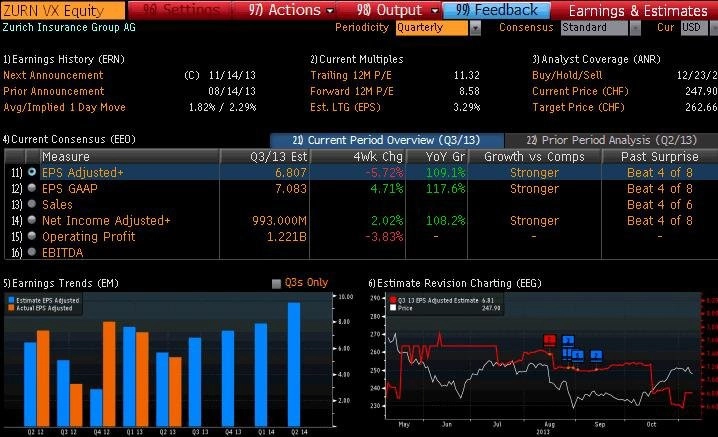Screen dimensions: 718x437
Task: Click the Forward 12M P/E value 8.58
Action: pos(469,91)
